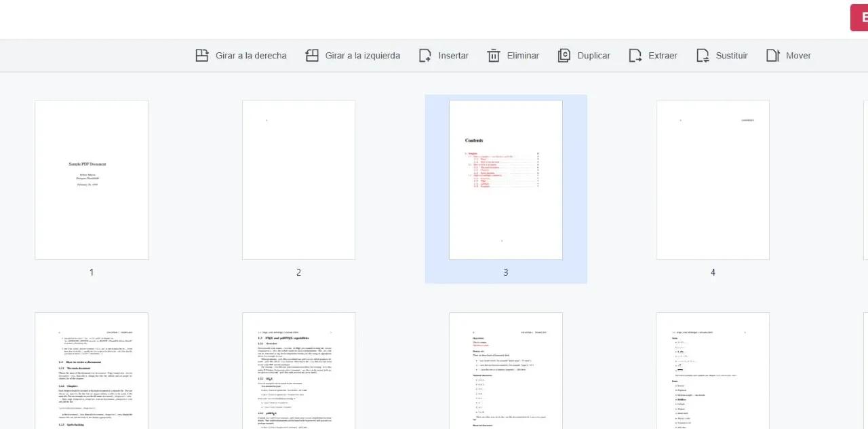868x429 pixels.
Task: Click the rotate right icon
Action: 201,56
